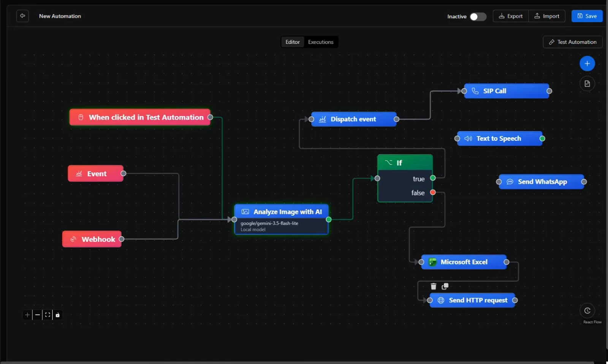Click the SIP Call phone icon
This screenshot has width=608, height=364.
point(475,91)
